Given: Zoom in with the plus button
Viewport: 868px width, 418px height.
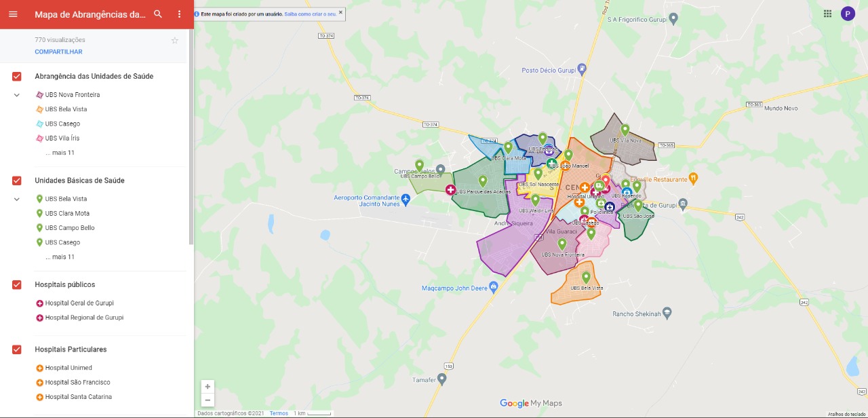Looking at the screenshot, I should pos(208,387).
